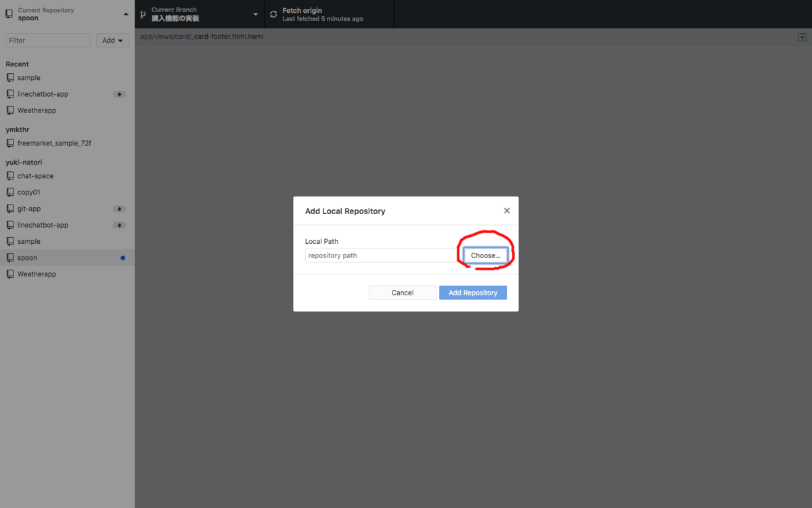The width and height of the screenshot is (812, 508).
Task: Click the Add Local Repository title
Action: coord(345,211)
